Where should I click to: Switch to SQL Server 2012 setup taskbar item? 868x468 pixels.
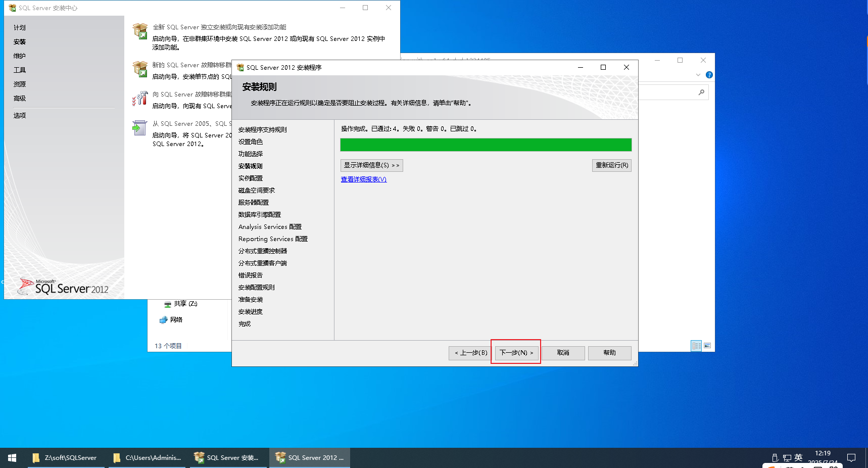[309, 458]
